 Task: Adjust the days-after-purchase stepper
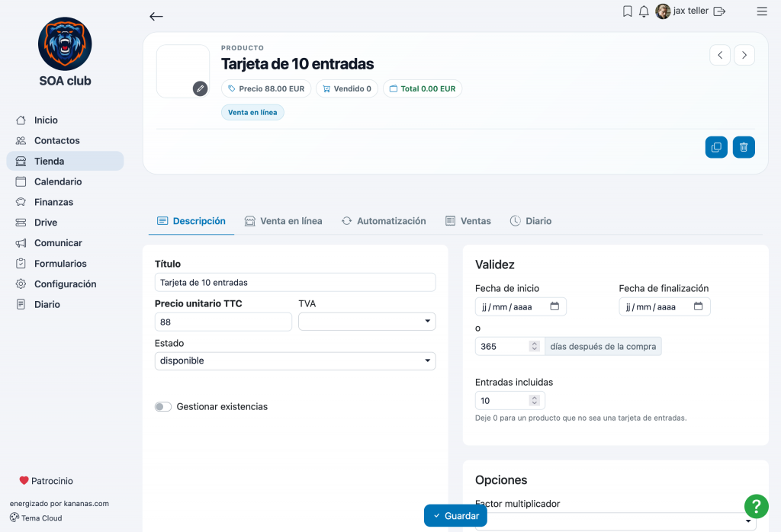tap(535, 346)
